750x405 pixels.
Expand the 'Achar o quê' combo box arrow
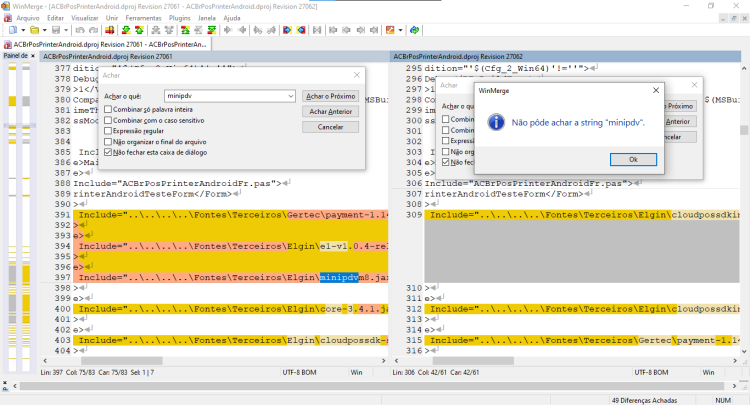(x=290, y=96)
